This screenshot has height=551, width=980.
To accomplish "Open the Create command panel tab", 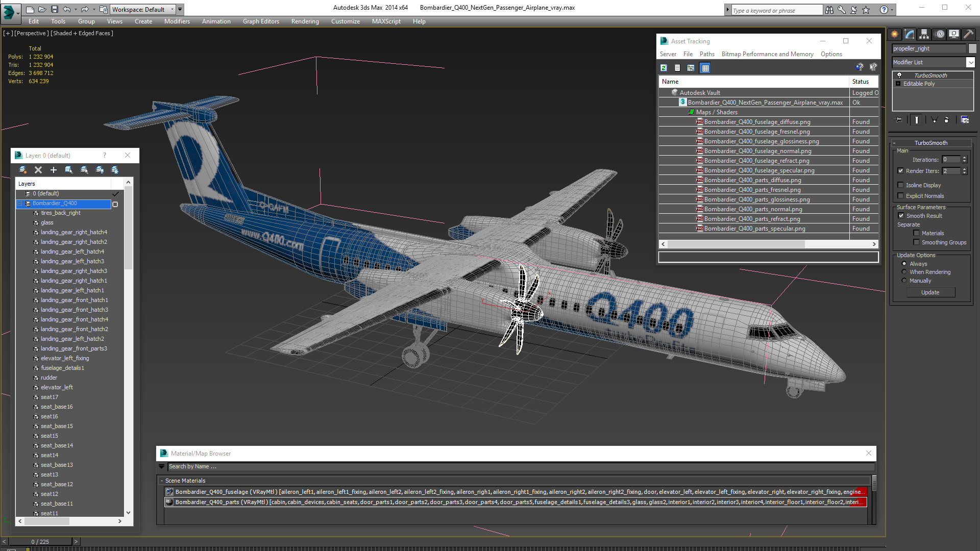I will (x=895, y=34).
